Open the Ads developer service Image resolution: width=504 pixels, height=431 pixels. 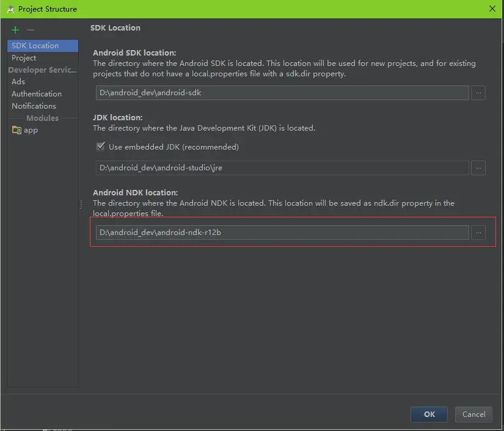(43, 82)
